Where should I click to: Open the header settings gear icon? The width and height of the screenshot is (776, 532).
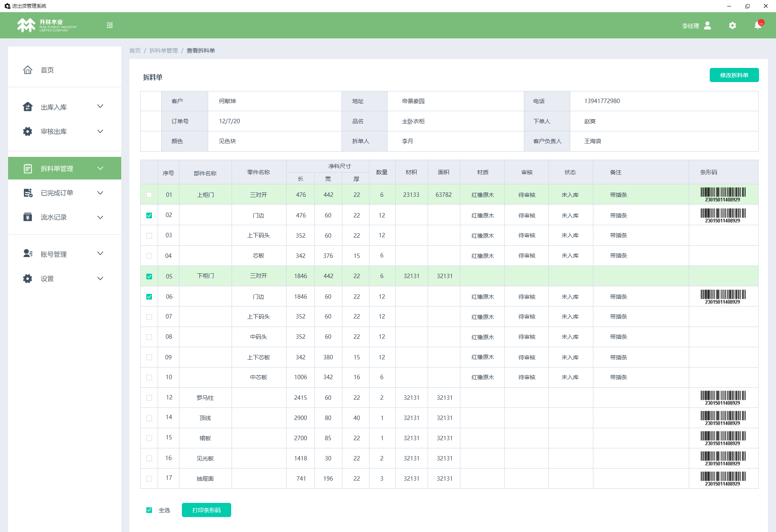coord(732,25)
